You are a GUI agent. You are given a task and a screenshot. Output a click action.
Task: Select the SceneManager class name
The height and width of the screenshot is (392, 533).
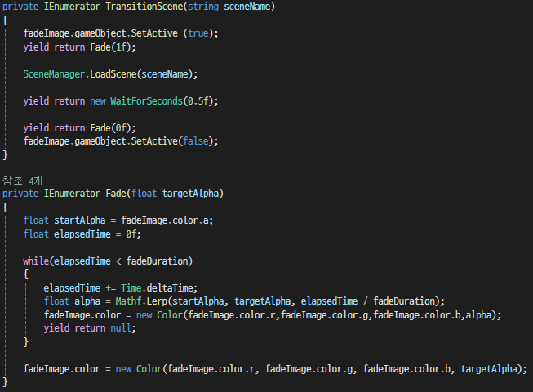coord(54,74)
